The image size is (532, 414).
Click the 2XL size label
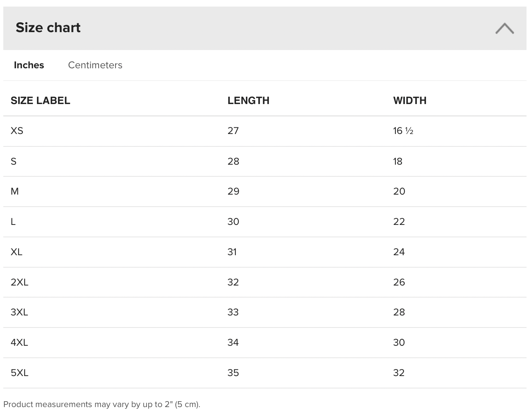click(x=19, y=282)
